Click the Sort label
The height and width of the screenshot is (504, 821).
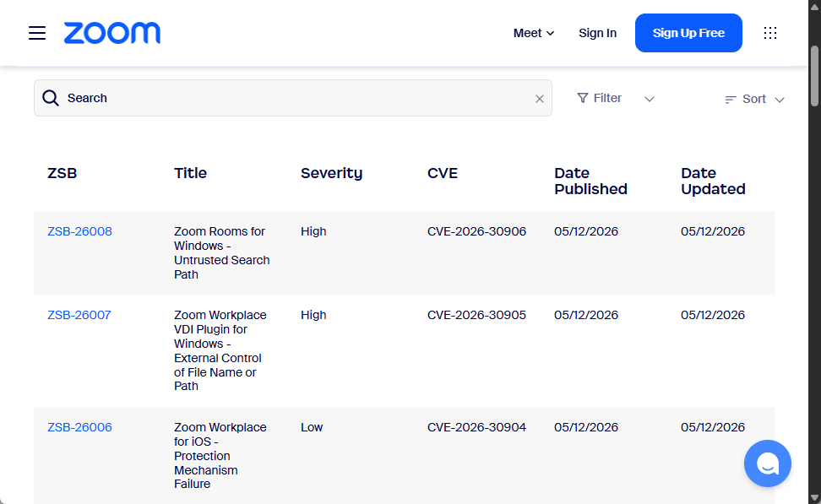point(754,99)
